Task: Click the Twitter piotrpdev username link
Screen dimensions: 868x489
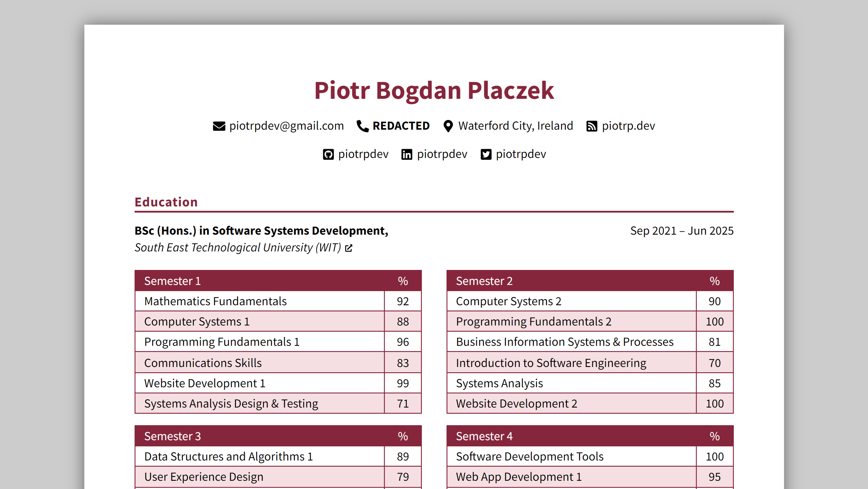Action: click(x=521, y=154)
